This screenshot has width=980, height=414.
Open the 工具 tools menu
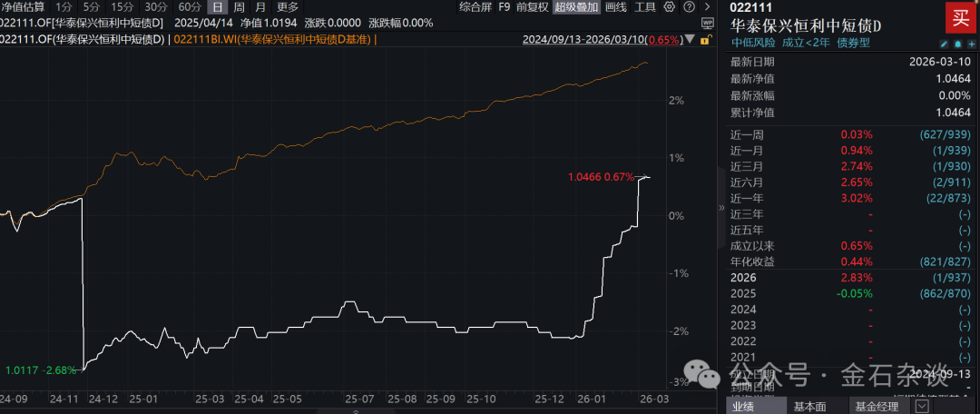[x=645, y=7]
